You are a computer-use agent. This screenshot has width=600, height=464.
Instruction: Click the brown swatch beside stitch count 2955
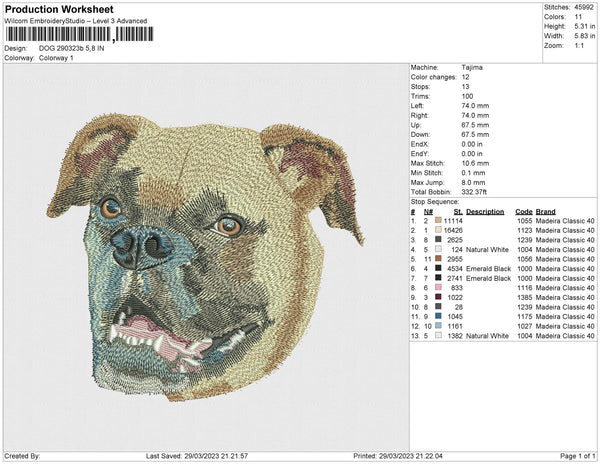[438, 259]
